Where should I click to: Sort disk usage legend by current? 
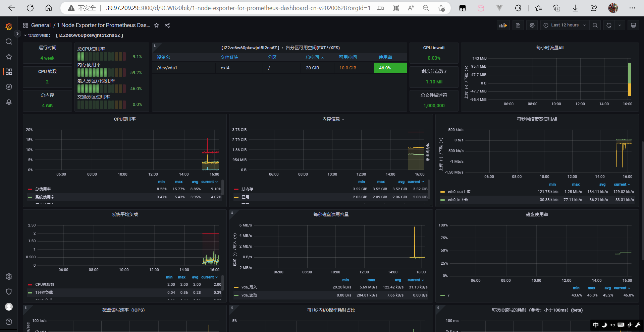(622, 288)
